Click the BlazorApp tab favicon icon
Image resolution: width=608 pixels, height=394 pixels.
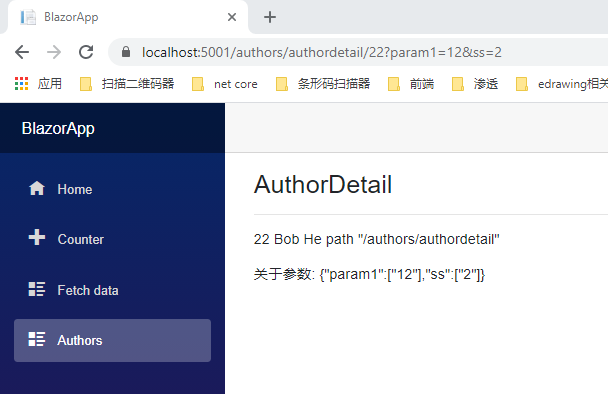tap(28, 17)
